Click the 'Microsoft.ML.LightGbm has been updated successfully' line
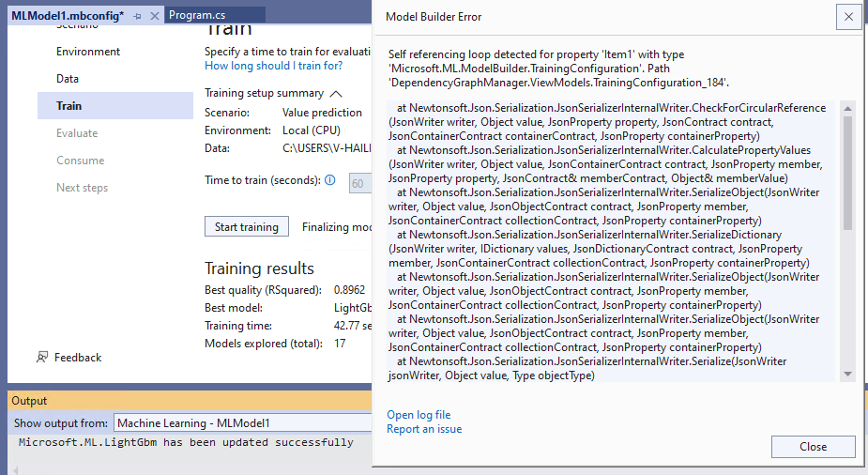868x475 pixels. click(186, 442)
